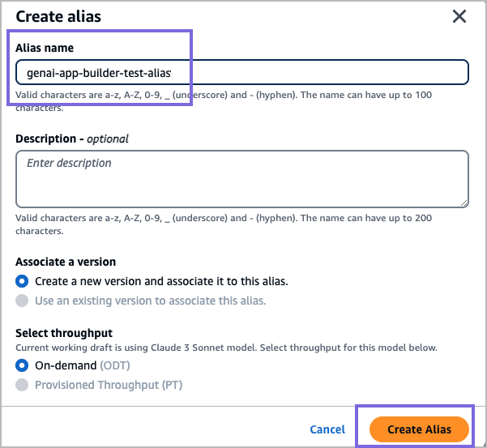Click the Description text area
Viewport: 487px width, 448px height.
pos(241,178)
